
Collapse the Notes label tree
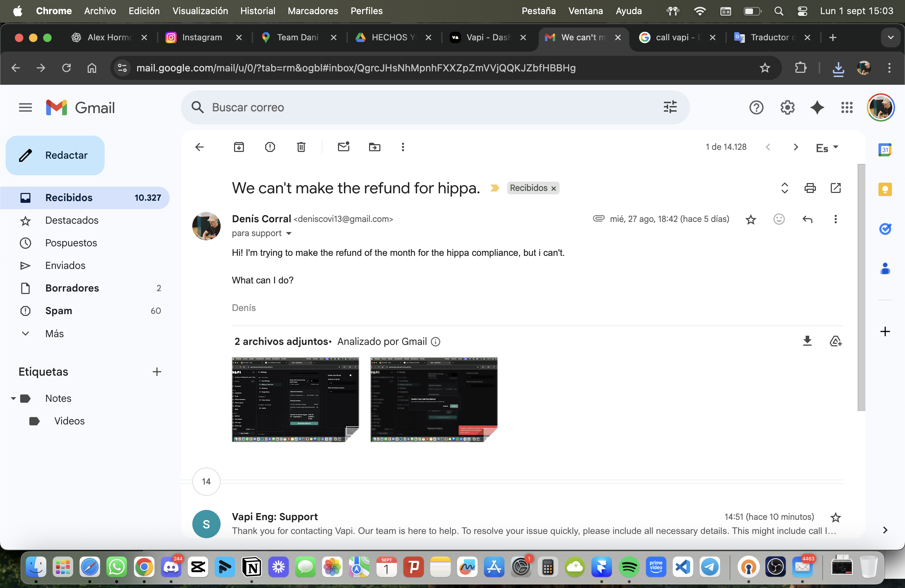click(13, 398)
